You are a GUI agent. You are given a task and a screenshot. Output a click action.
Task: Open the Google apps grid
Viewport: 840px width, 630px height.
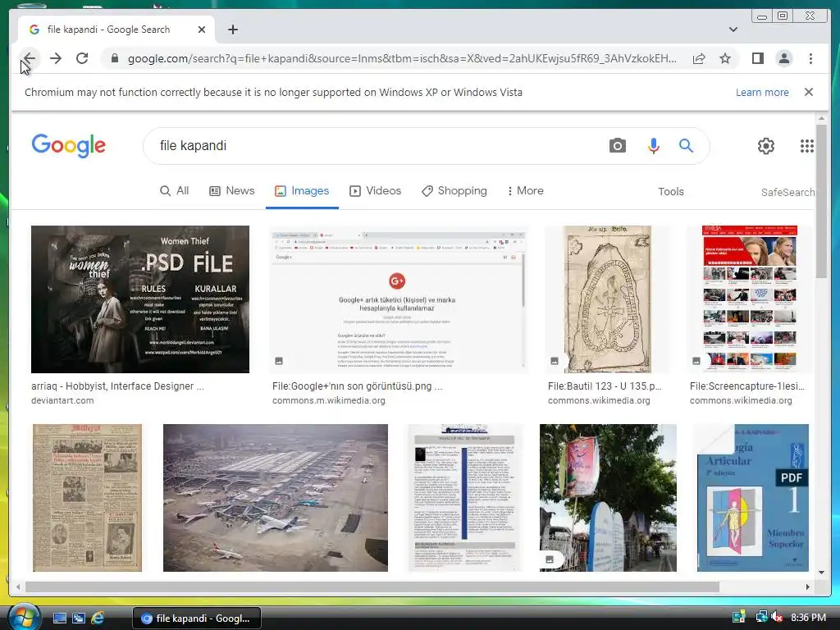point(807,146)
